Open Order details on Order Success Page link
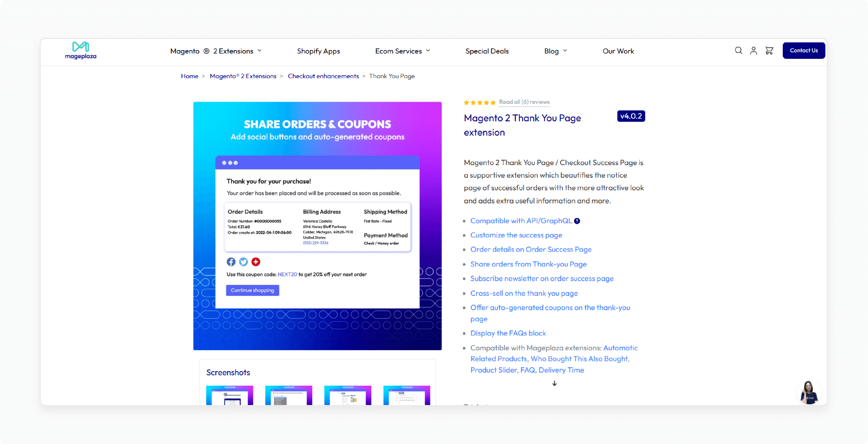This screenshot has width=868, height=444. point(531,250)
